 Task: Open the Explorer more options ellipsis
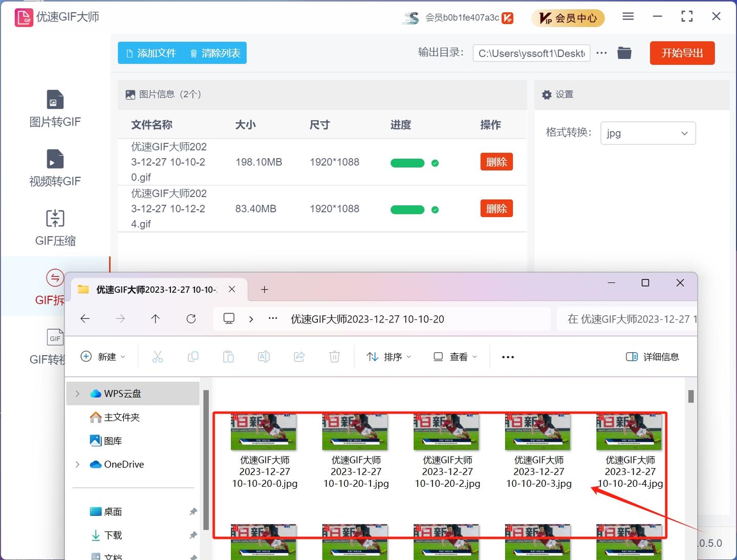tap(508, 357)
